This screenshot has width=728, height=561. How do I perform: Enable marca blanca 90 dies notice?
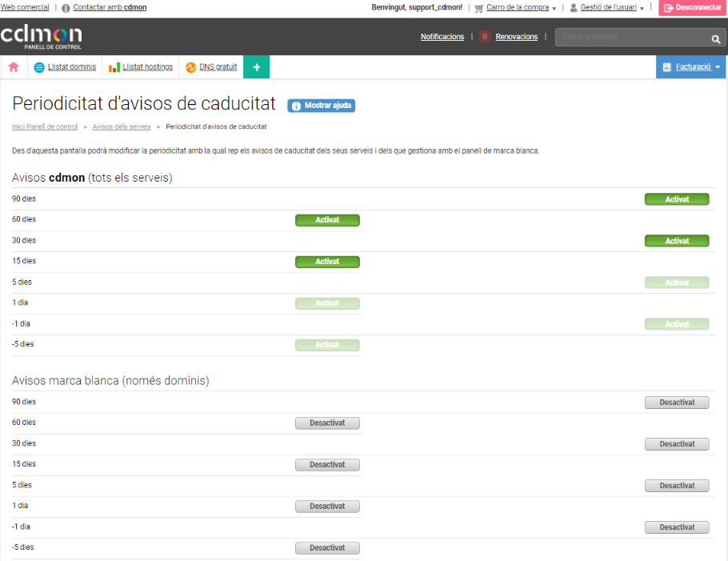click(x=677, y=403)
